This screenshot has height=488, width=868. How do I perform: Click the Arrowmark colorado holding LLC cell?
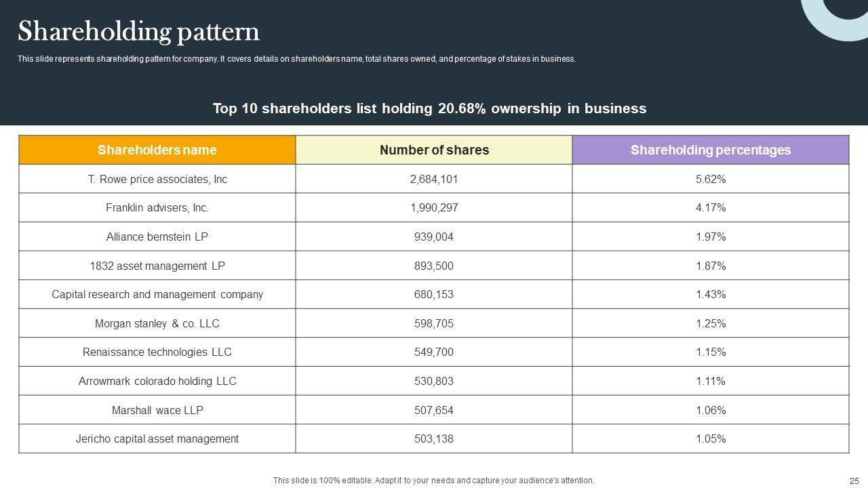(157, 382)
